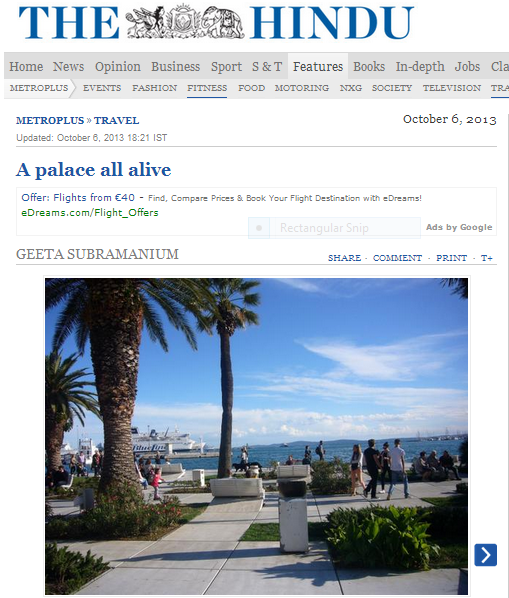Open the Fashion subsection

point(154,88)
